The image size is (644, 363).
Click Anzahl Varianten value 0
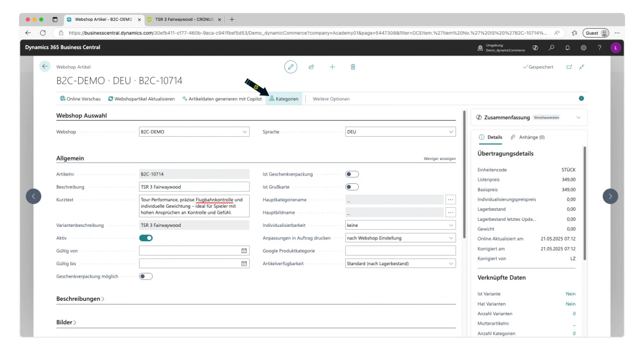pos(574,313)
